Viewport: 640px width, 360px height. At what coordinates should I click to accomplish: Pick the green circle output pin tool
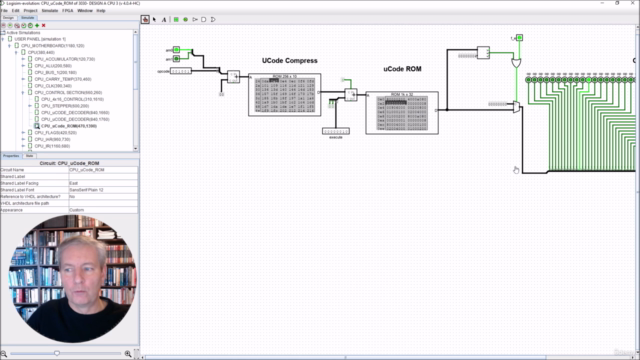185,19
